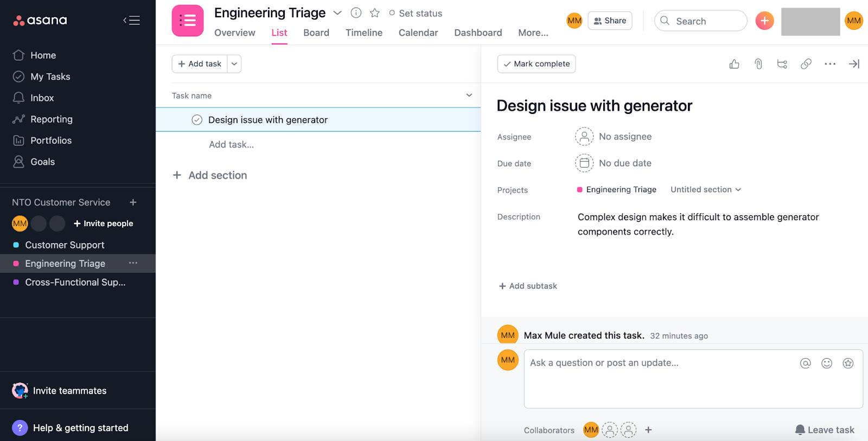
Task: Star the Engineering Triage project
Action: pos(374,12)
